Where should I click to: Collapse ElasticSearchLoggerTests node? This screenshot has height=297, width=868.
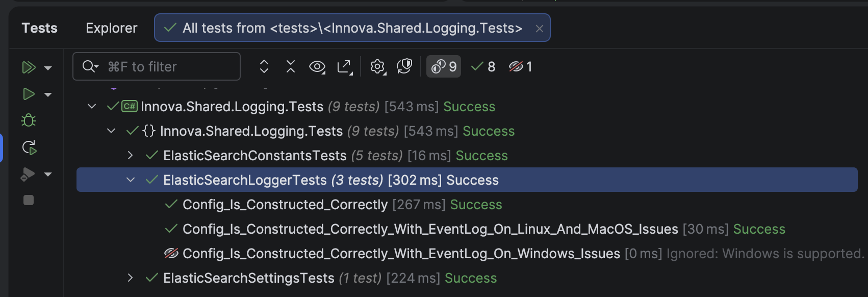point(131,180)
